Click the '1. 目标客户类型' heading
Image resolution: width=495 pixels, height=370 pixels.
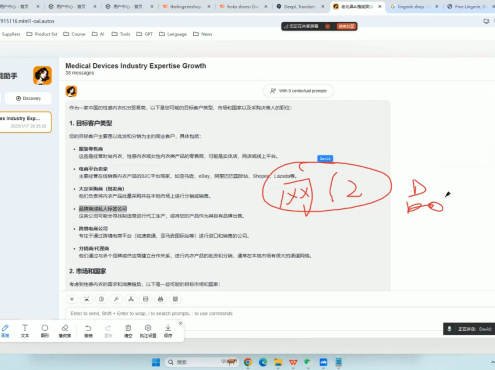point(91,123)
